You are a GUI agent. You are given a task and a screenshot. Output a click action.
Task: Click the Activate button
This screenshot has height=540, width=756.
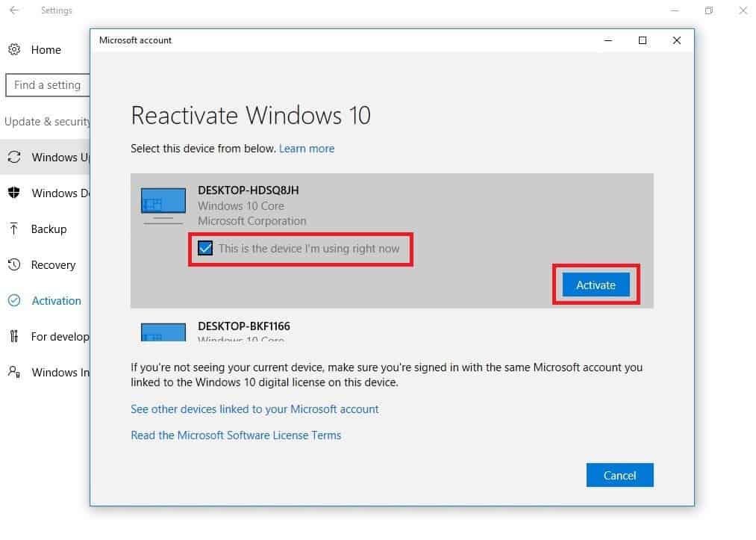596,285
